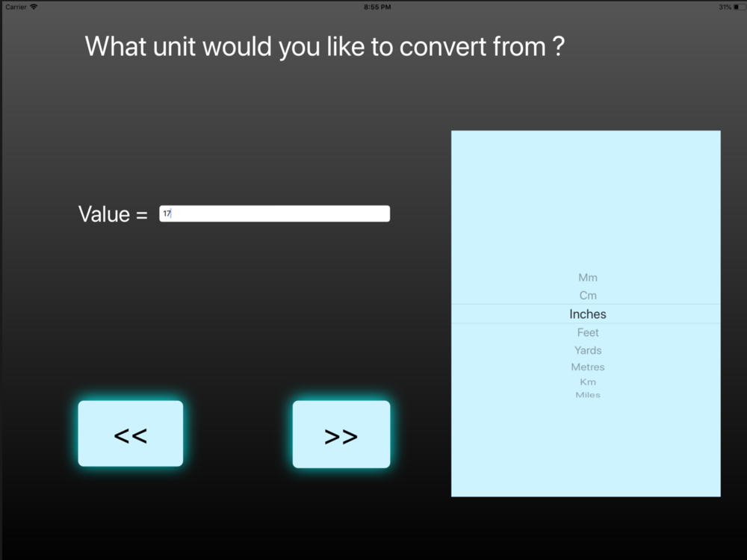Tap the battery icon in status bar
The image size is (747, 560).
click(x=739, y=7)
